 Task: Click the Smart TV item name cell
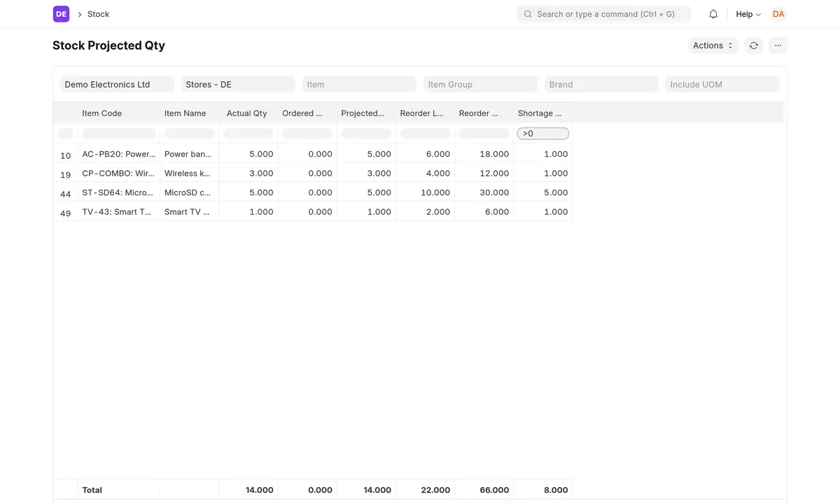click(189, 211)
